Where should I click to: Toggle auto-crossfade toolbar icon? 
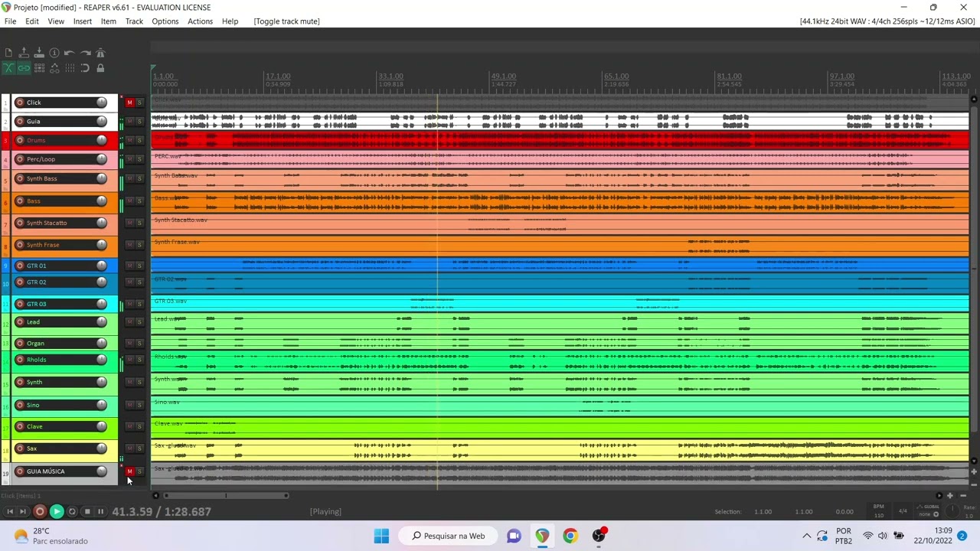[x=8, y=68]
